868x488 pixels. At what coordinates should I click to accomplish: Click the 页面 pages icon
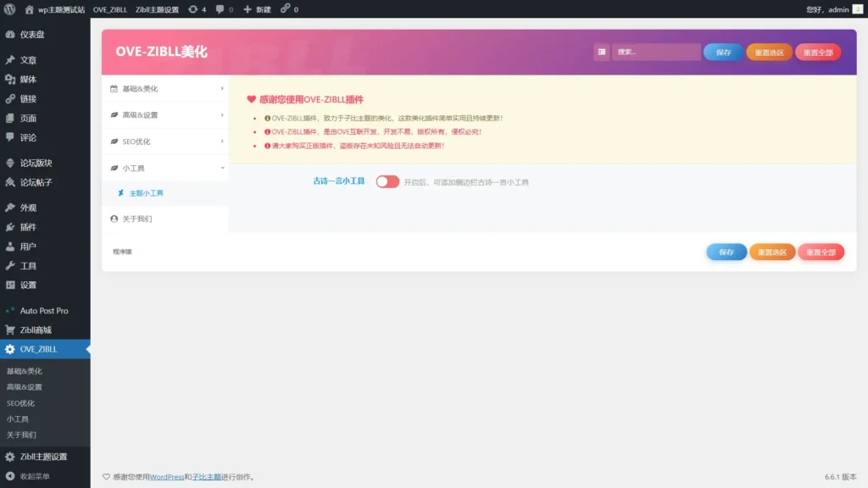10,118
